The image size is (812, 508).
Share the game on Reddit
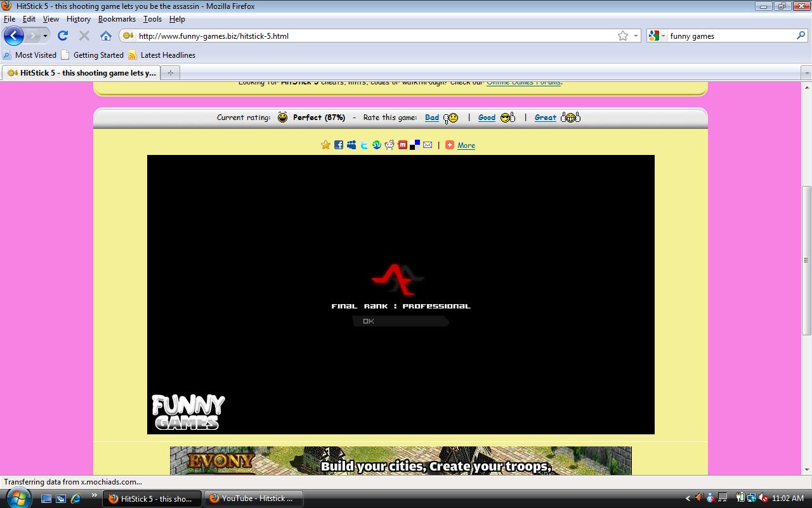pyautogui.click(x=390, y=145)
